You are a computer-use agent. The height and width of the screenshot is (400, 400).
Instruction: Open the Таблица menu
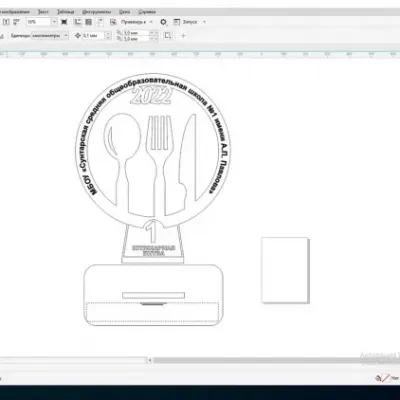[65, 12]
